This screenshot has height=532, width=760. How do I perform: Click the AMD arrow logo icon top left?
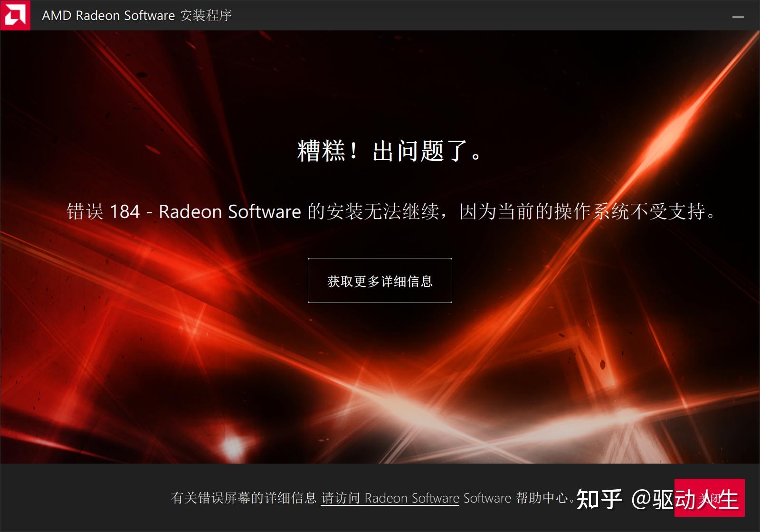point(16,14)
